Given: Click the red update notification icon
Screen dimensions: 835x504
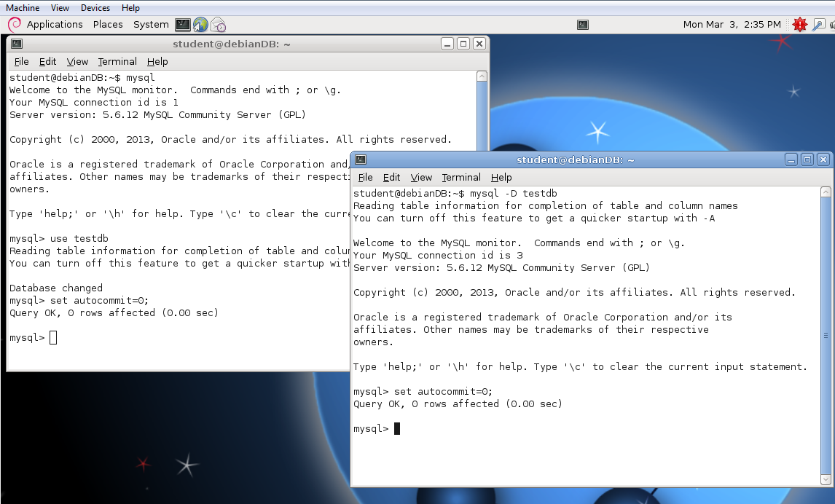Looking at the screenshot, I should tap(799, 25).
